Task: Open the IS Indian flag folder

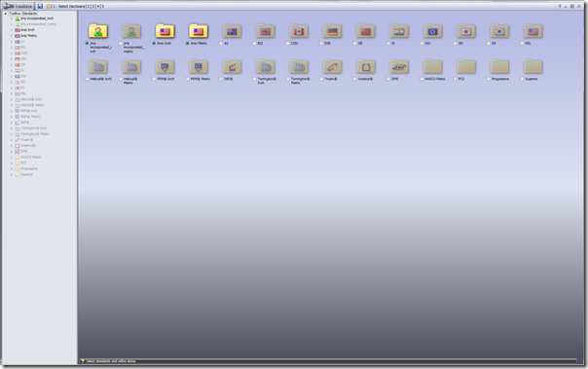Action: coord(399,31)
